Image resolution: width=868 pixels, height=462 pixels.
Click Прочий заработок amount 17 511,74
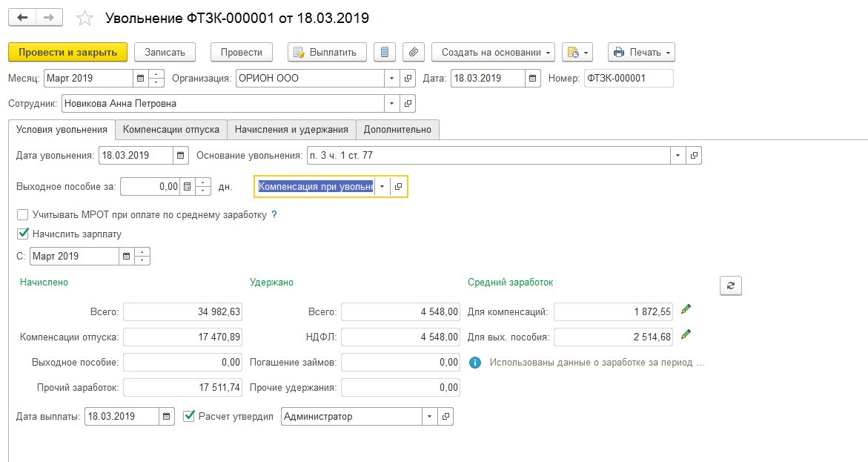coord(182,388)
